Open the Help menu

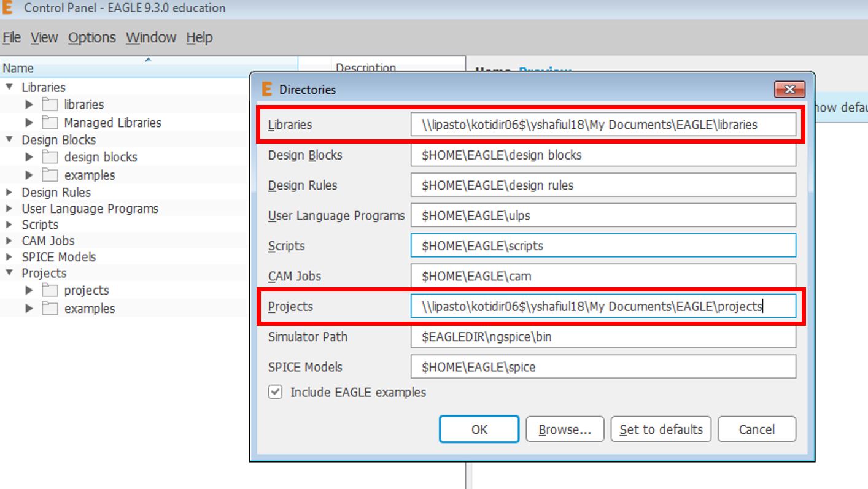pyautogui.click(x=200, y=37)
